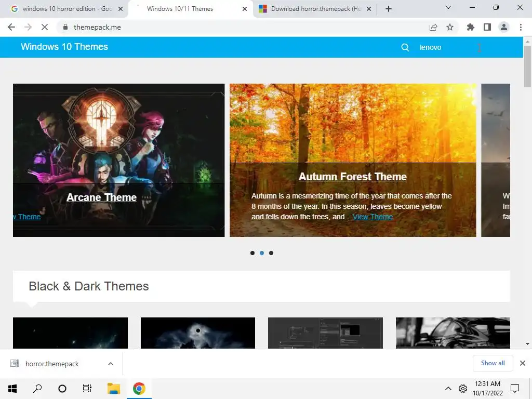Viewport: 532px width, 399px height.
Task: Close the downloads bar
Action: (523, 363)
